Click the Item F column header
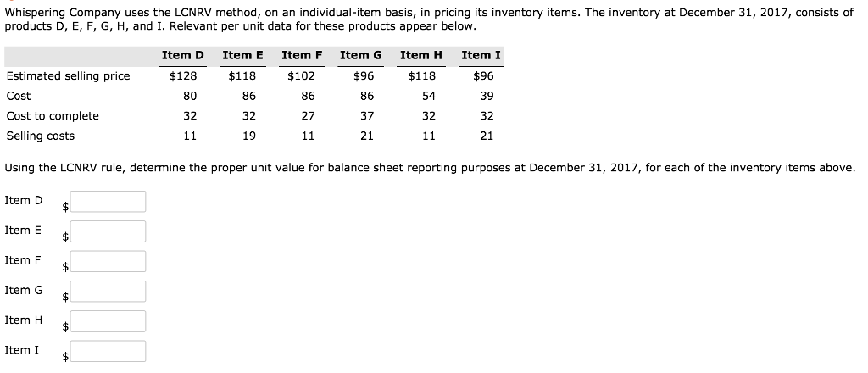Viewport: 868px width, 373px height. [302, 55]
